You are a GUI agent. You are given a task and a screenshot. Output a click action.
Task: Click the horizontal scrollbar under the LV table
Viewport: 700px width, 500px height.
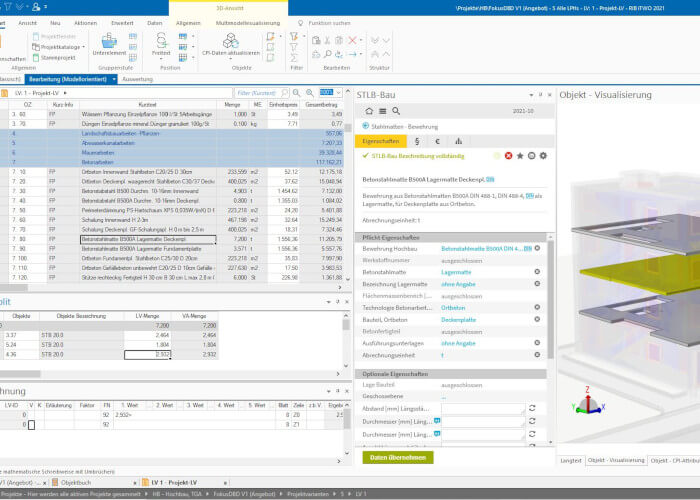point(14,288)
